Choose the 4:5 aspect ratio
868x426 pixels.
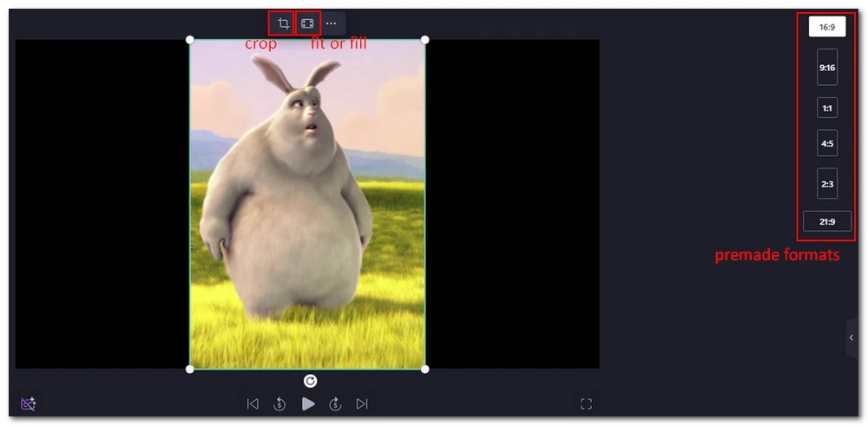[827, 143]
